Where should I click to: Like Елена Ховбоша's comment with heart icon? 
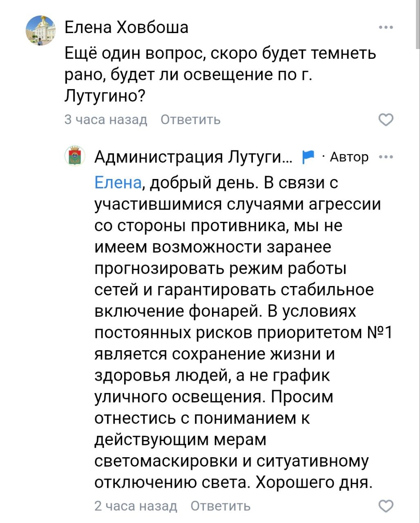pos(386,120)
